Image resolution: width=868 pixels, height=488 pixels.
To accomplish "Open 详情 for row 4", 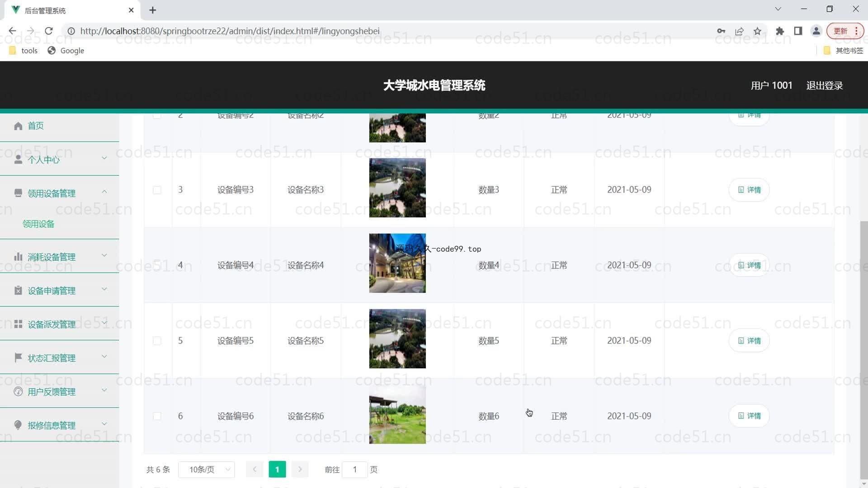I will pos(749,266).
